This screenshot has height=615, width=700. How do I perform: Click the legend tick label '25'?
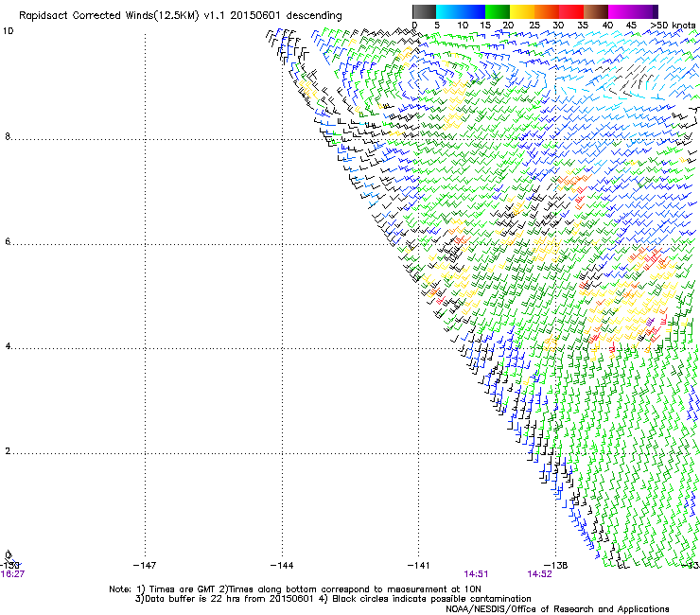[x=534, y=26]
